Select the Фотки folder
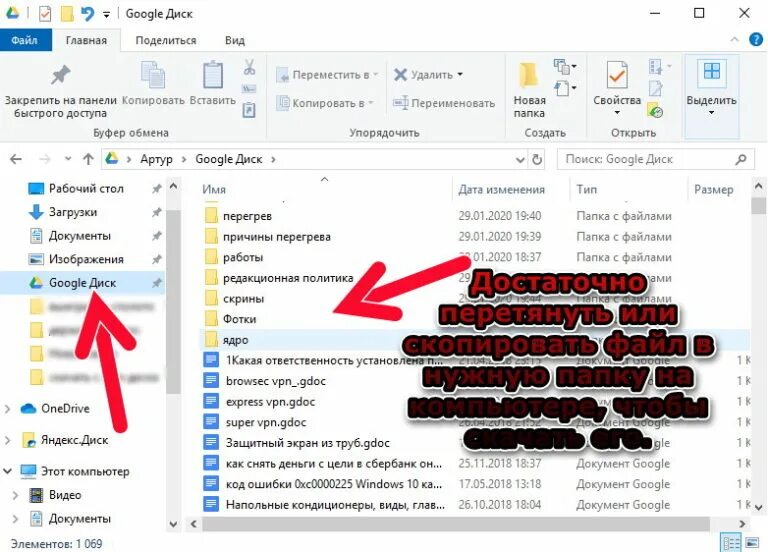This screenshot has height=552, width=768. point(240,319)
